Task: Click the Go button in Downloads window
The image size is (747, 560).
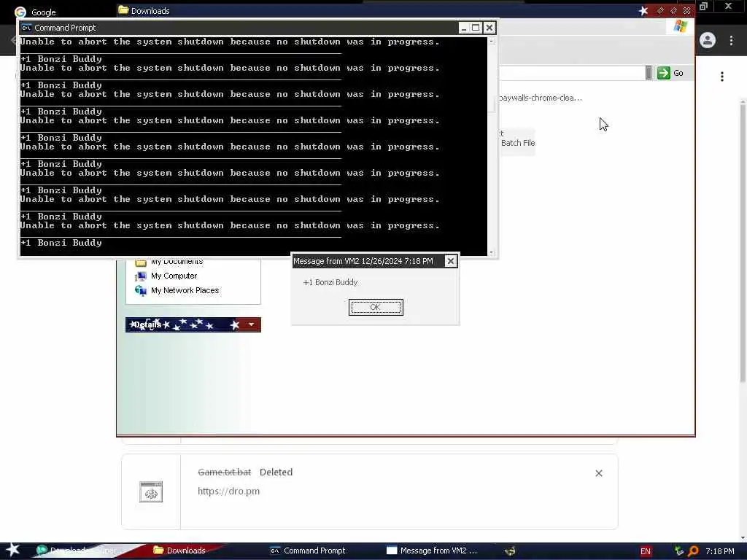Action: [x=671, y=73]
